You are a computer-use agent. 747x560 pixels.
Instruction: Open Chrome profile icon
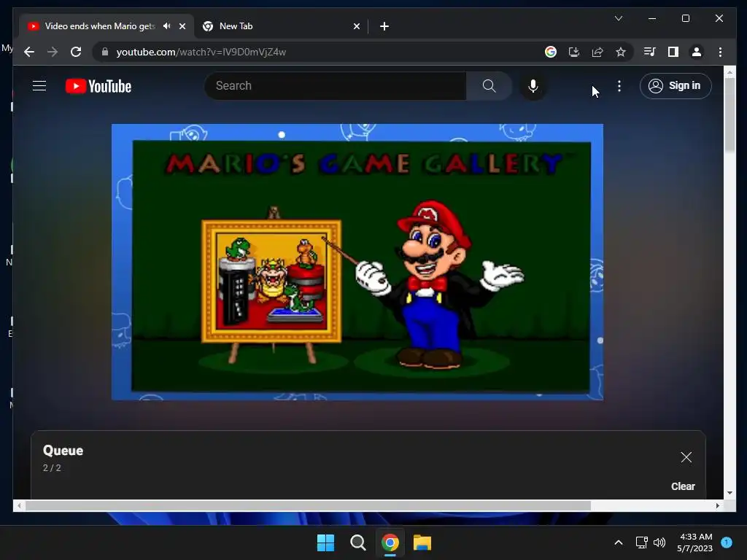coord(697,52)
